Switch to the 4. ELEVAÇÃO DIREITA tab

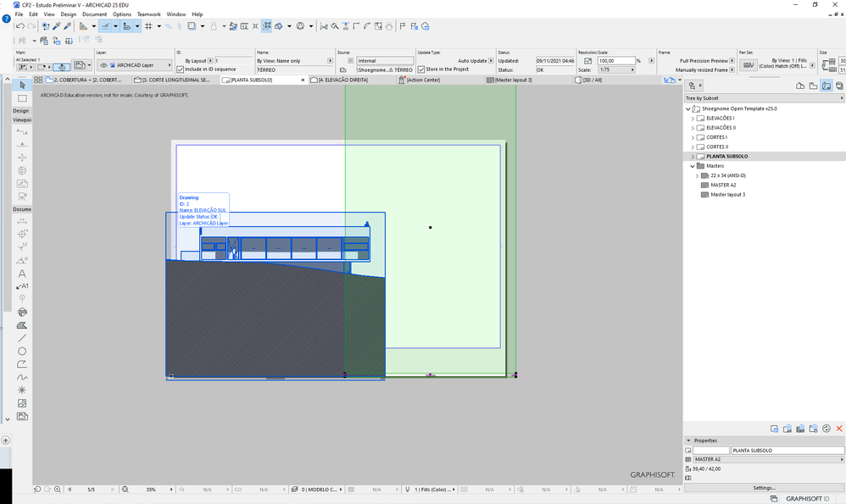342,80
